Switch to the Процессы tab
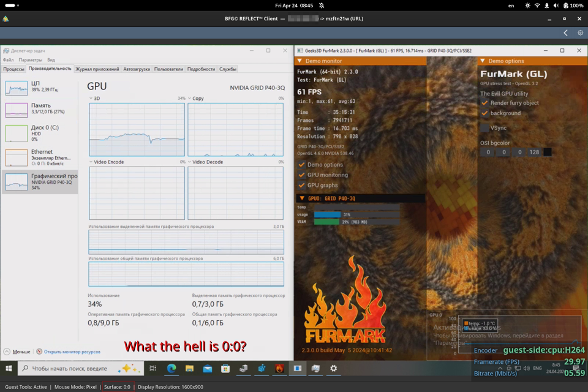 click(x=13, y=69)
